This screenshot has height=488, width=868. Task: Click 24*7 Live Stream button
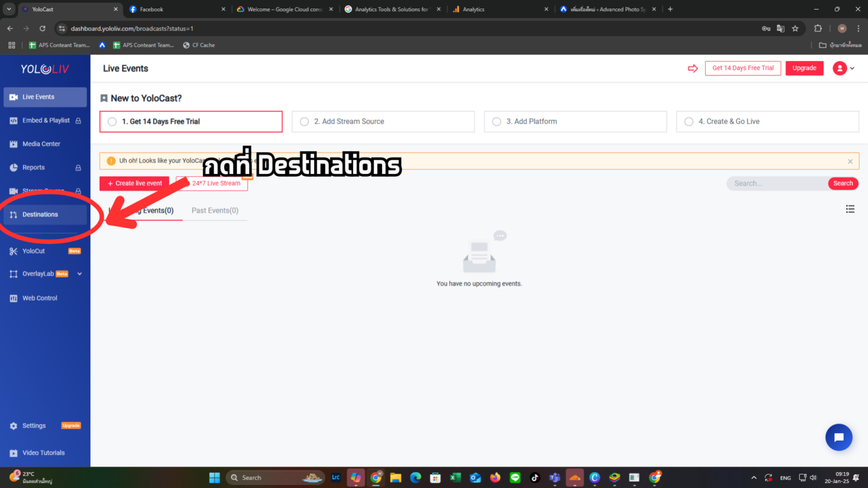coord(212,184)
